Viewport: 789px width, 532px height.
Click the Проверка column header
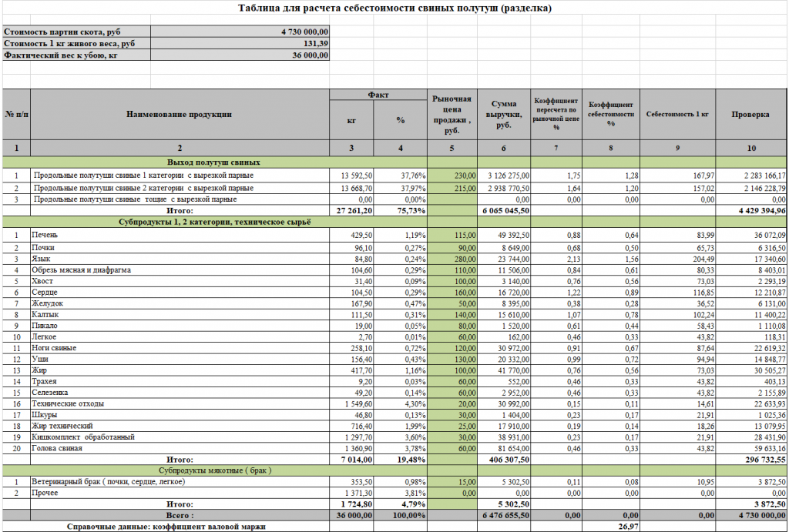750,114
